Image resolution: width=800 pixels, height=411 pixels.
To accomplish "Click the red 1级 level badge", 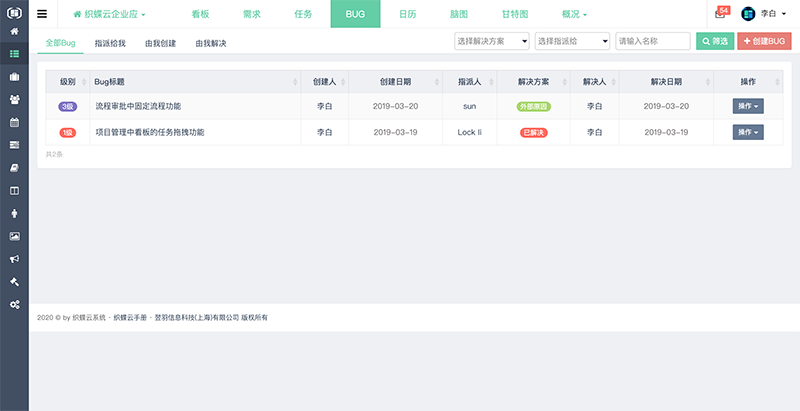I will (68, 133).
